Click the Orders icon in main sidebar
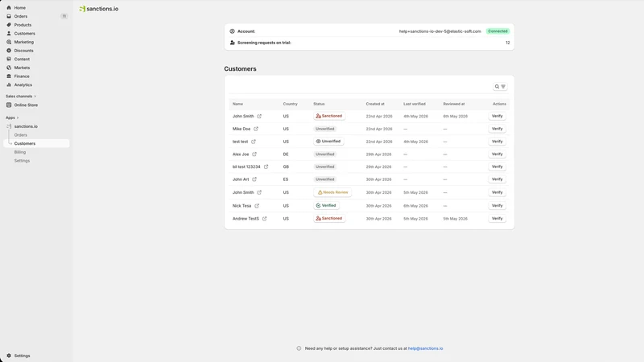Image resolution: width=644 pixels, height=362 pixels. coord(9,16)
